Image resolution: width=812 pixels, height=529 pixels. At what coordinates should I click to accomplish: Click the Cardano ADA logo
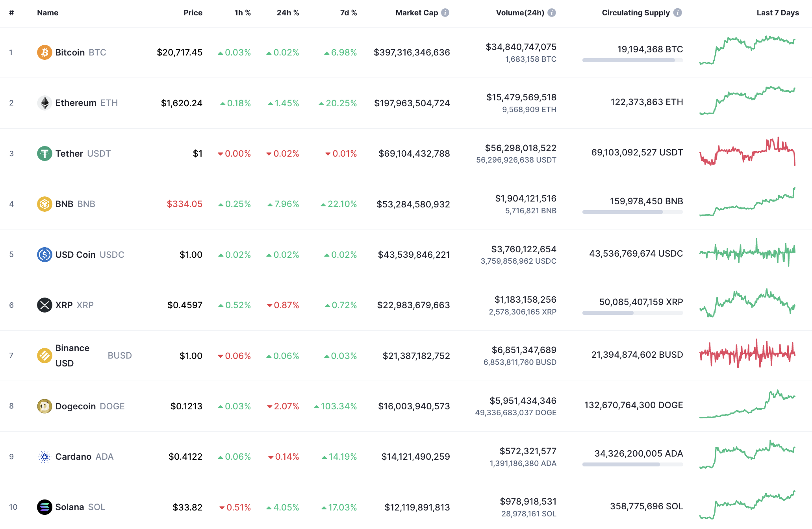[44, 457]
